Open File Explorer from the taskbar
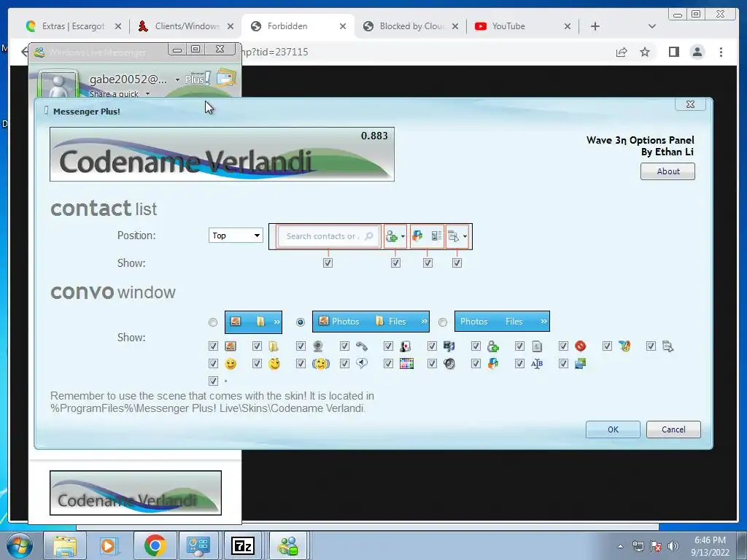747x560 pixels. [64, 545]
